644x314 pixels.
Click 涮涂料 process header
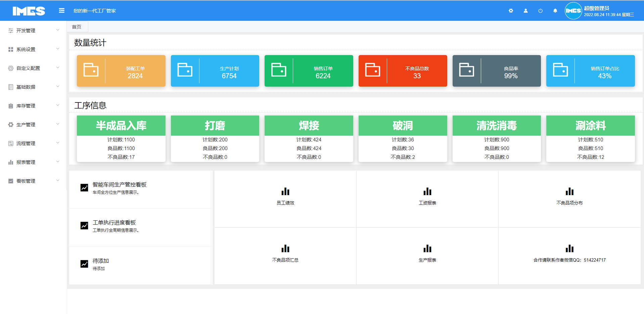[x=591, y=126]
